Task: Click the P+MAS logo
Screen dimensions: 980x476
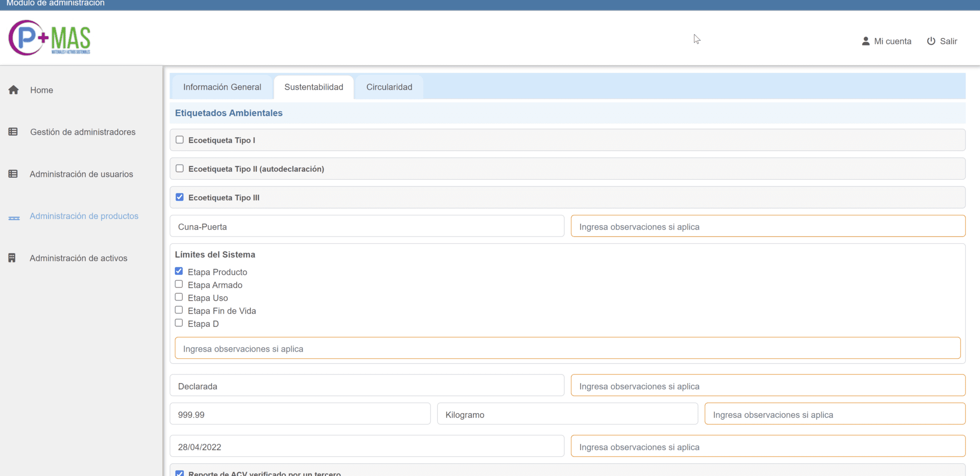Action: pos(49,38)
